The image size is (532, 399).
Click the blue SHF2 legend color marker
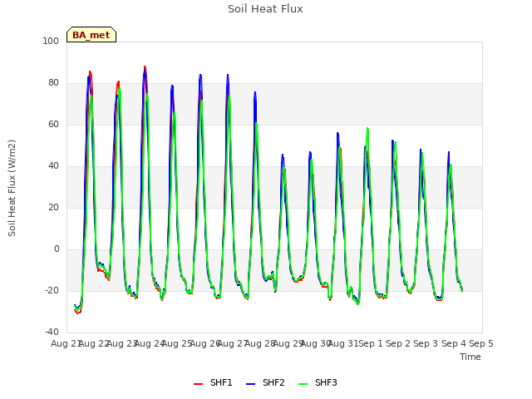[x=250, y=384]
